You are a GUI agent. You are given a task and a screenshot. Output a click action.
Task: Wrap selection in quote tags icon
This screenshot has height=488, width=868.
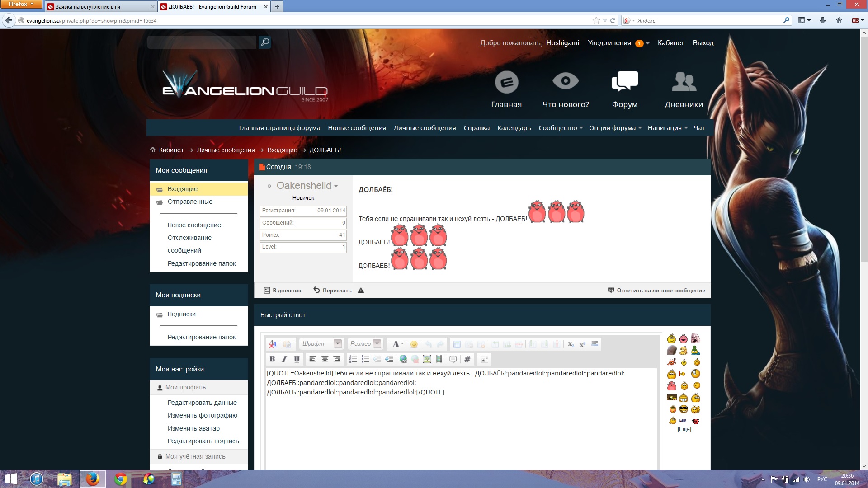click(453, 359)
